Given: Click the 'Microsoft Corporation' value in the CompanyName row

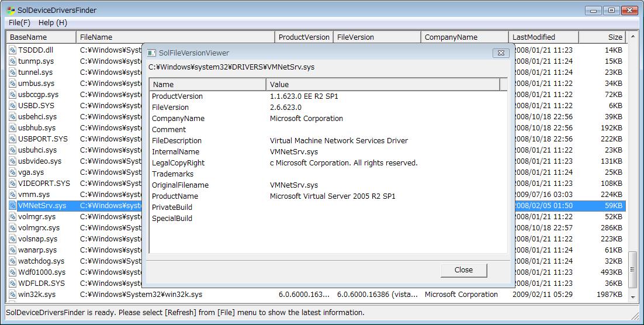Looking at the screenshot, I should click(x=306, y=118).
